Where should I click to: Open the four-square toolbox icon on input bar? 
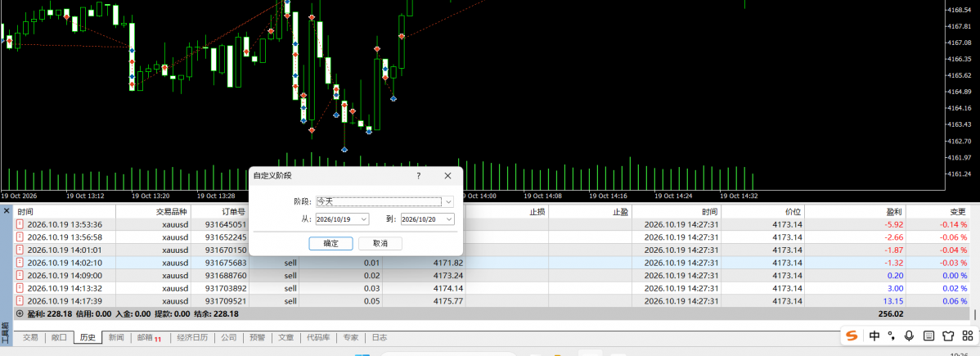coord(967,336)
